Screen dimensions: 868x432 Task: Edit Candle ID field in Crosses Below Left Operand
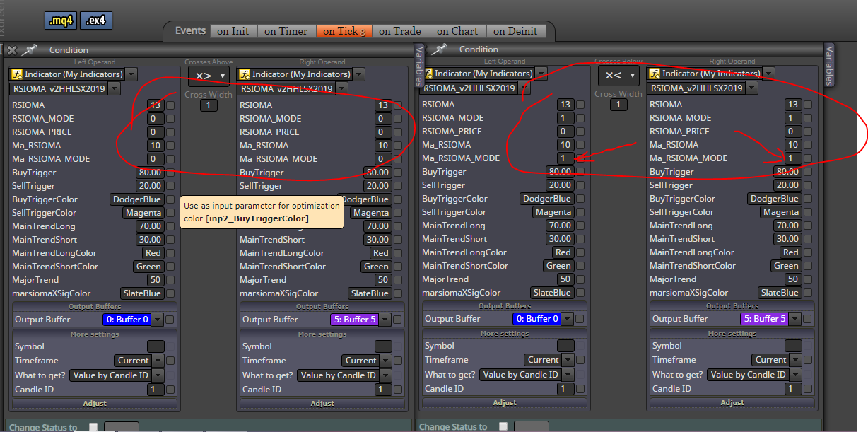coord(565,389)
